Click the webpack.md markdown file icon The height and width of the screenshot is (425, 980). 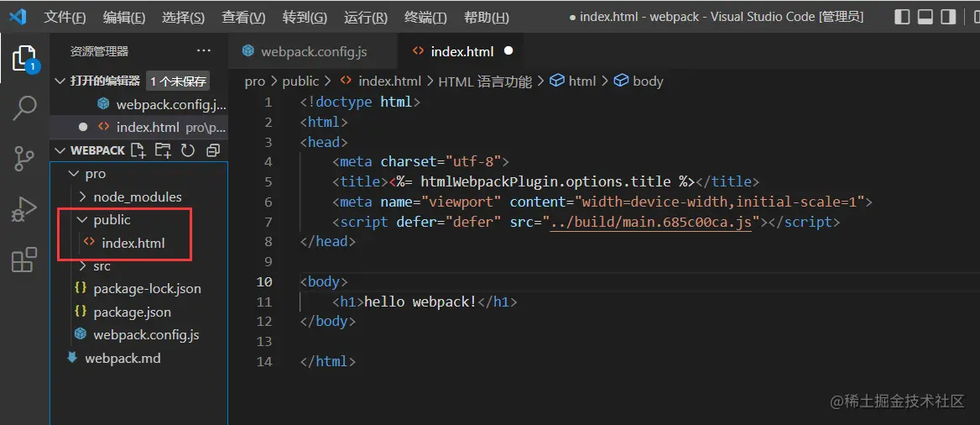[72, 358]
